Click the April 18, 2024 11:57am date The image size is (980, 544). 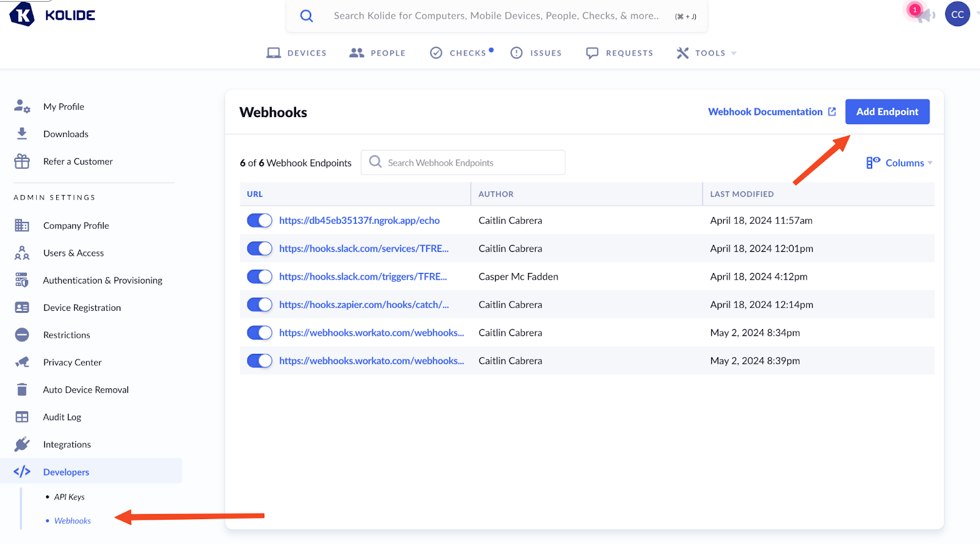click(761, 221)
